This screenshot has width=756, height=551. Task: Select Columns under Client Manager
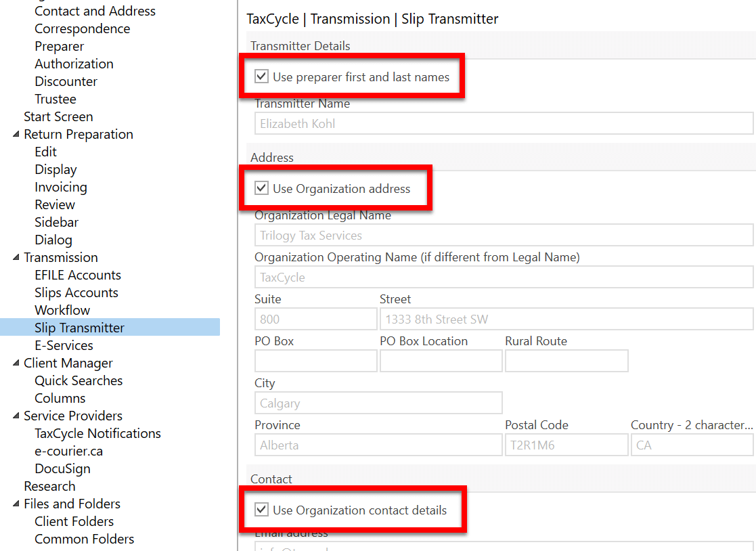(60, 398)
